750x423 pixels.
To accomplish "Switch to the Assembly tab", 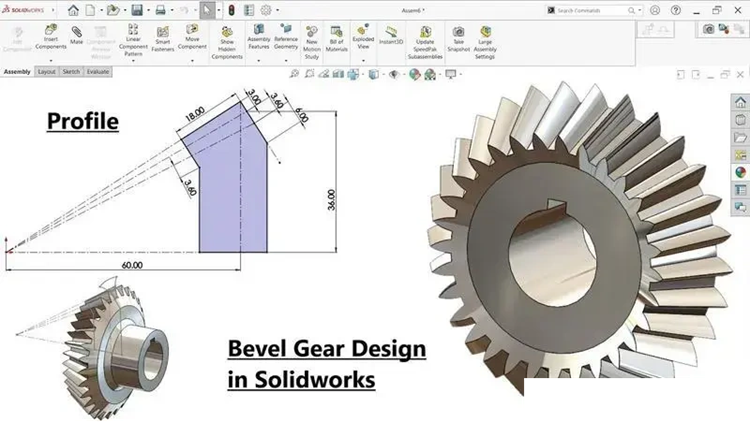I will [x=17, y=72].
